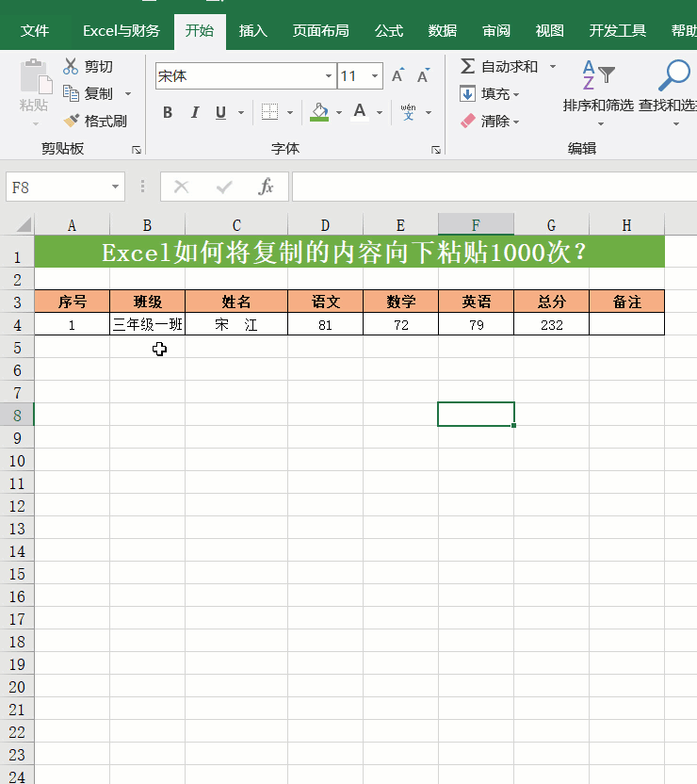Switch to 公式 Formulas tab
The height and width of the screenshot is (784, 697).
[x=389, y=31]
